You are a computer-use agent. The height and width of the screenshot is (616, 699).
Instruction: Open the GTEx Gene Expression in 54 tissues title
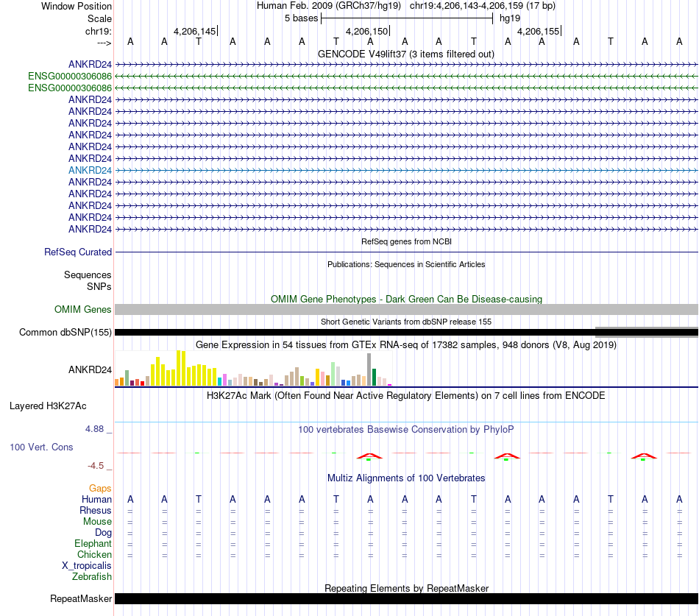coord(406,345)
